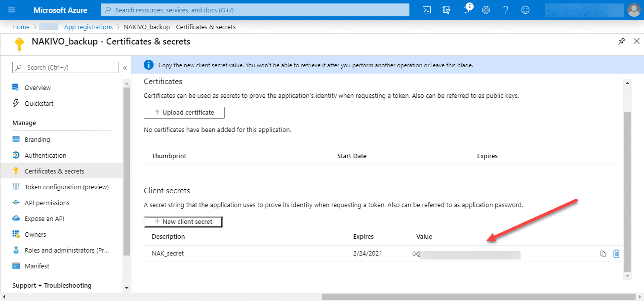Click the Help question mark icon
The height and width of the screenshot is (301, 644).
click(x=506, y=10)
